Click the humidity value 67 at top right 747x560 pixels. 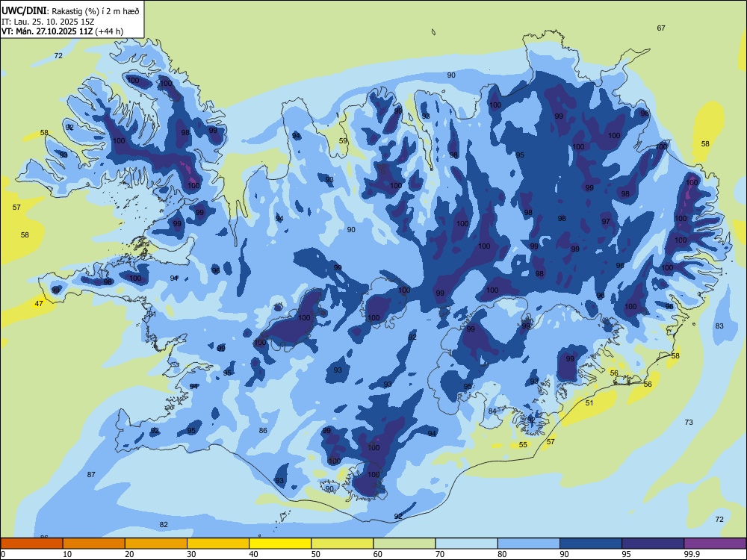click(661, 28)
